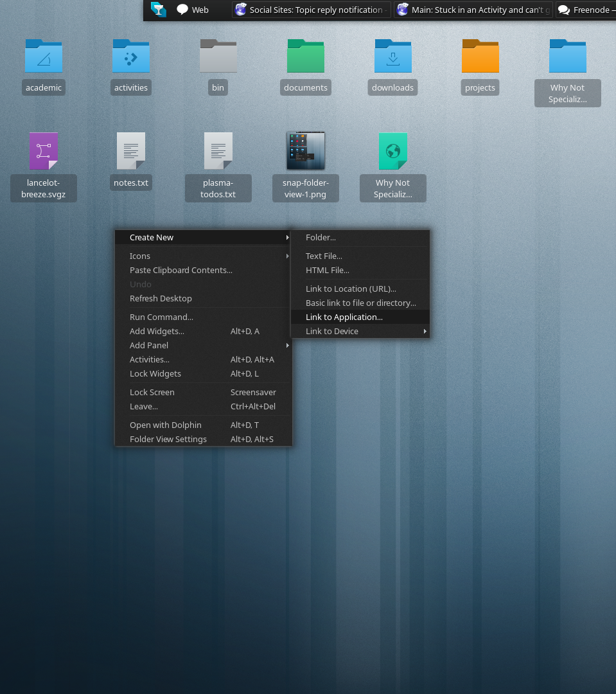This screenshot has width=616, height=694.
Task: Open the activities folder icon
Action: coord(131,57)
